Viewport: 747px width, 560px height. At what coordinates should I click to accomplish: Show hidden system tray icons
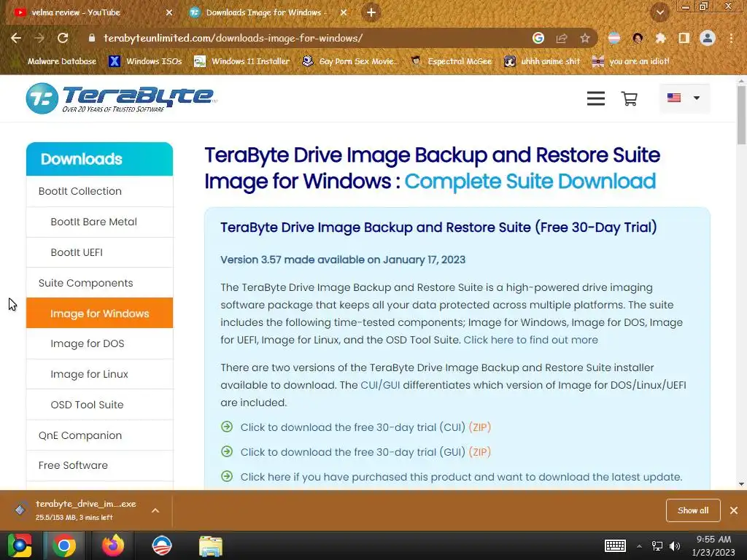(639, 546)
